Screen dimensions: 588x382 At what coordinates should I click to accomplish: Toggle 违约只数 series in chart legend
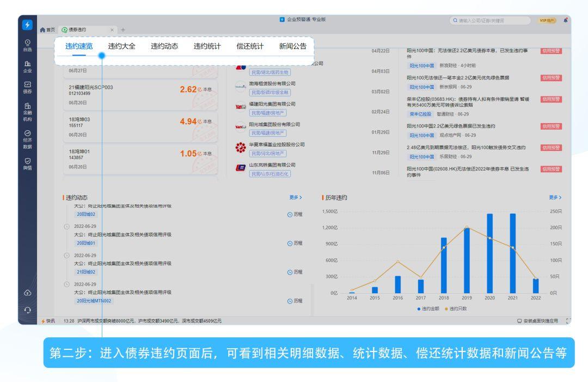456,309
